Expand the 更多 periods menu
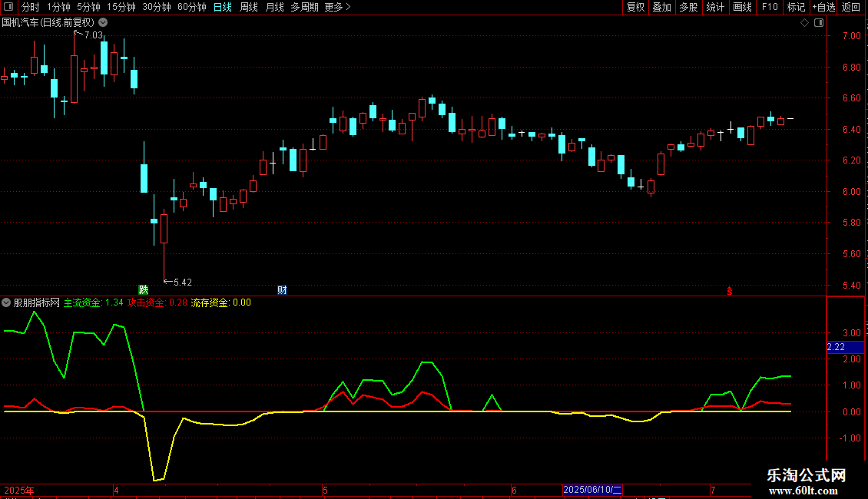 pyautogui.click(x=337, y=7)
